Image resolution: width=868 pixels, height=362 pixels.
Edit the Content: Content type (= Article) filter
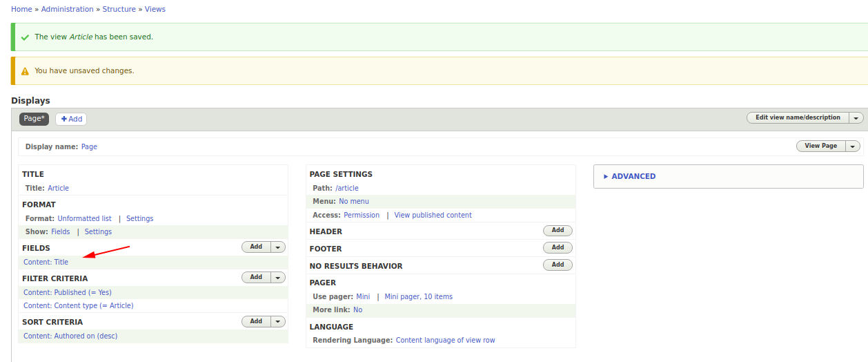[79, 305]
